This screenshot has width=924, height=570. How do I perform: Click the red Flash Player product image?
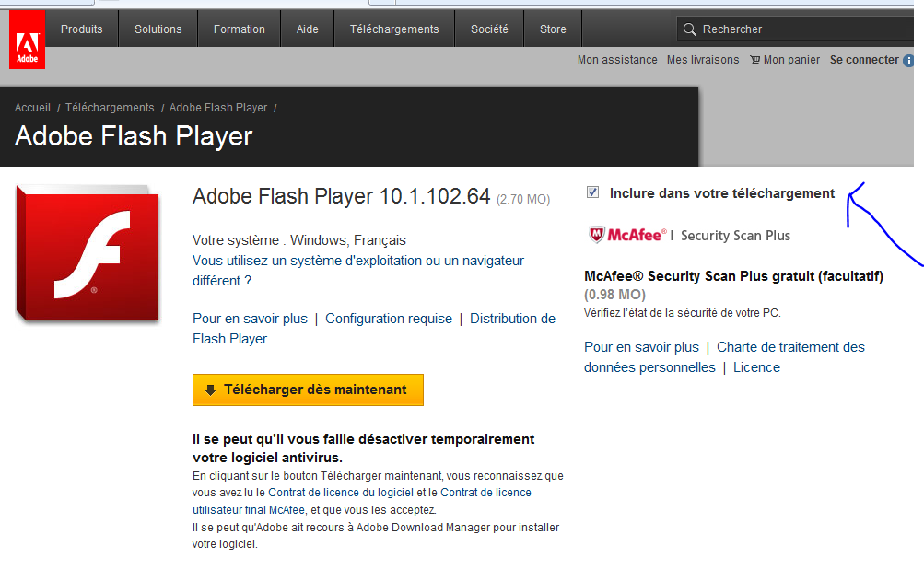[88, 254]
